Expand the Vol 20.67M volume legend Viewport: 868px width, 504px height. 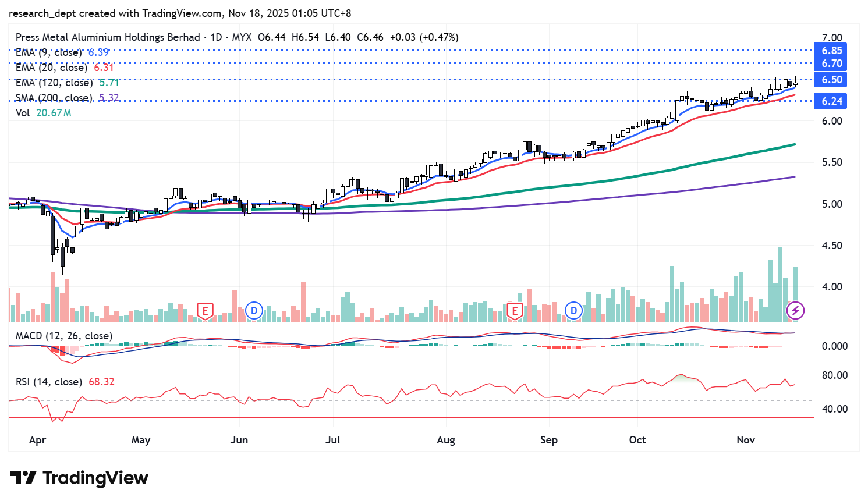pos(43,113)
